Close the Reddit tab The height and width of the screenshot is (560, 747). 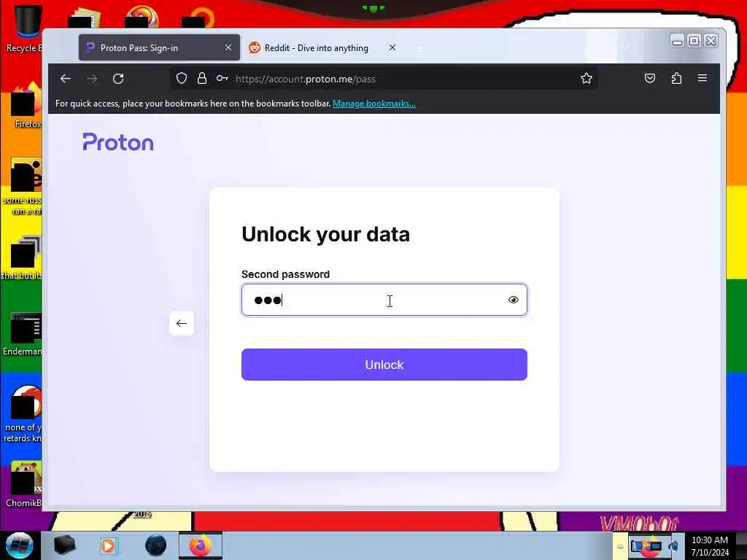392,47
